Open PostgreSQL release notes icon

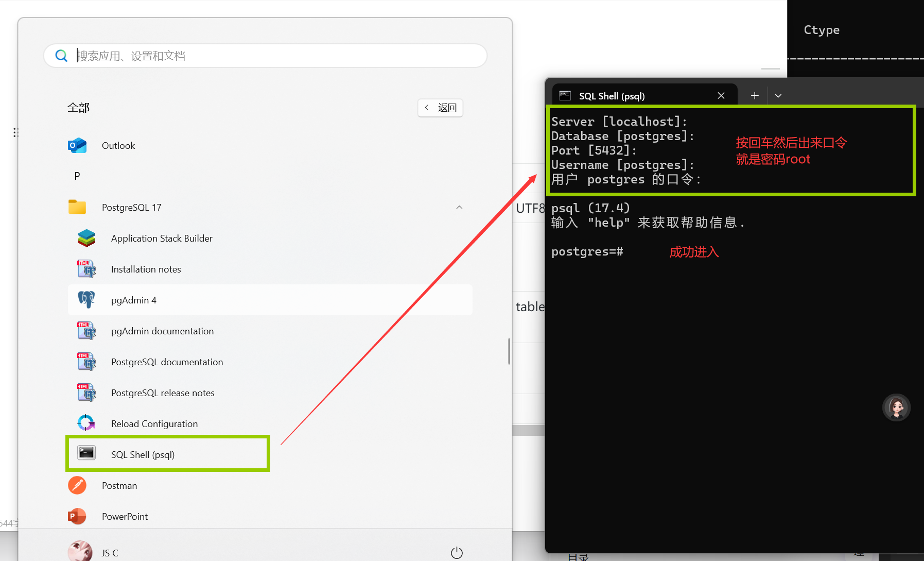86,393
